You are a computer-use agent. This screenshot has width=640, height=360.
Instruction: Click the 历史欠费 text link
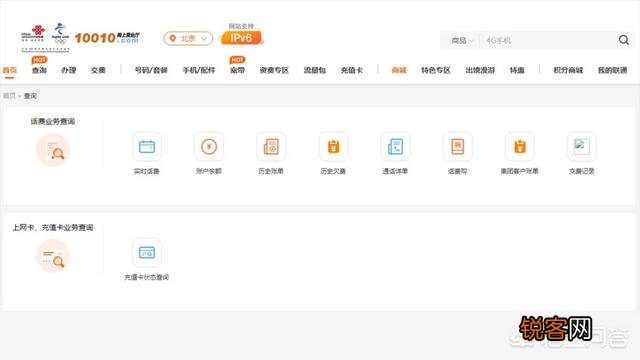(333, 171)
